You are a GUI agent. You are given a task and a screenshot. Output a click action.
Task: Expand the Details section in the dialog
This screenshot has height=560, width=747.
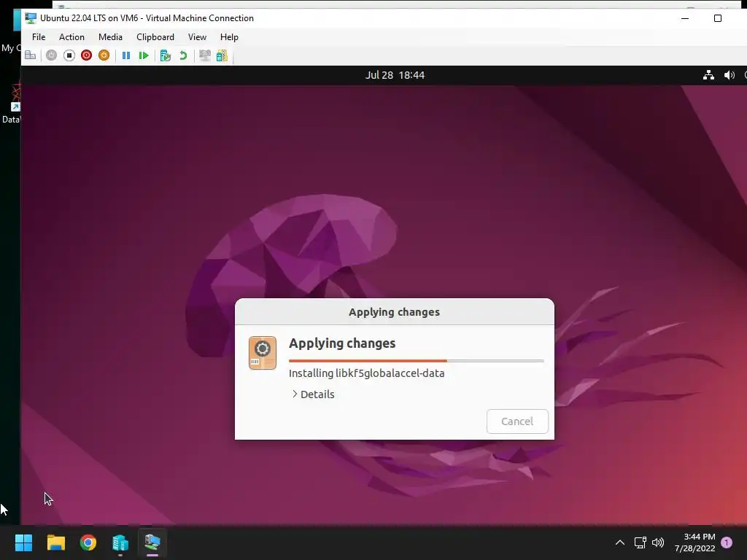coord(313,394)
